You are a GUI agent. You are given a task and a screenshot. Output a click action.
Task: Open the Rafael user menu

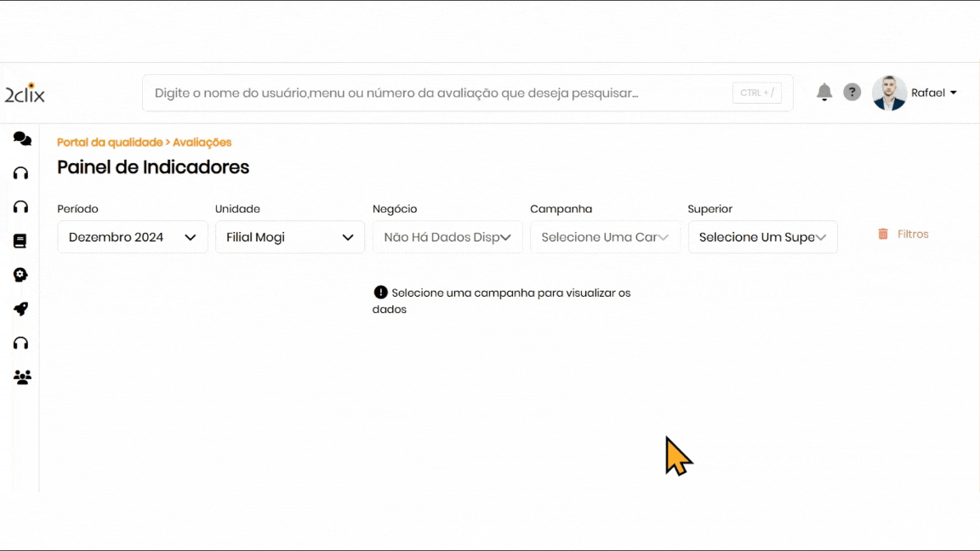[933, 93]
